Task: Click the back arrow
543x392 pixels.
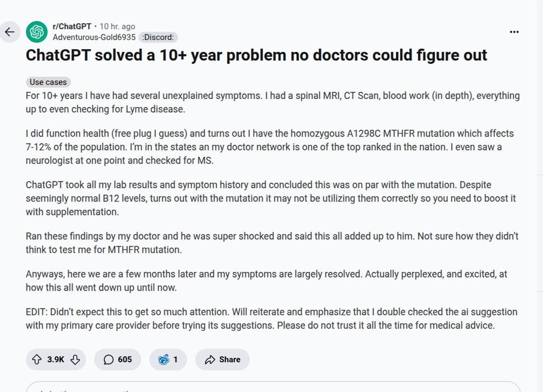Action: 10,32
